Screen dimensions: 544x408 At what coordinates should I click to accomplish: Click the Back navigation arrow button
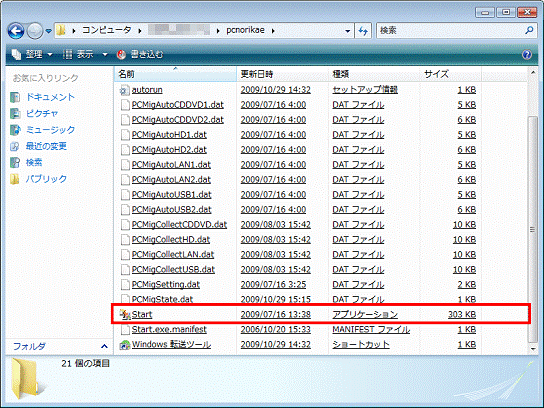click(16, 31)
